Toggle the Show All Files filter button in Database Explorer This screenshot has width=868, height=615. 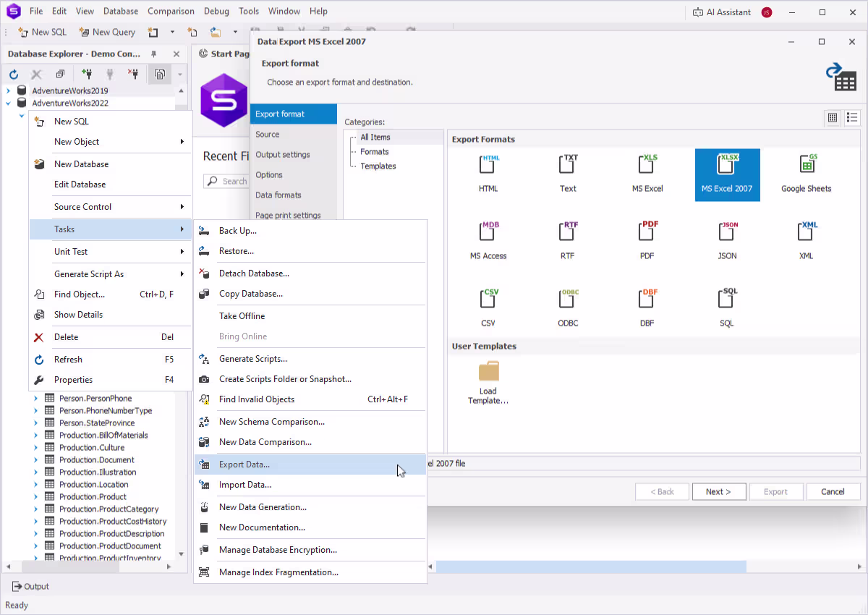click(x=158, y=74)
